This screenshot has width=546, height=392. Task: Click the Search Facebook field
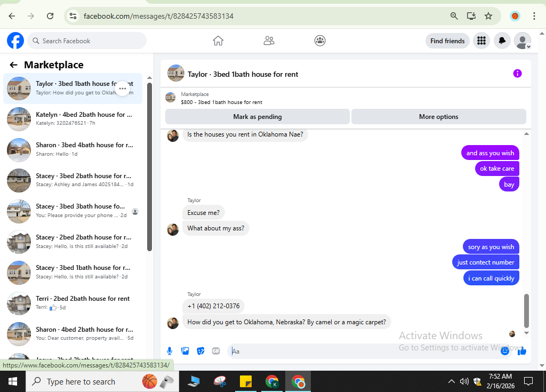[x=87, y=41]
